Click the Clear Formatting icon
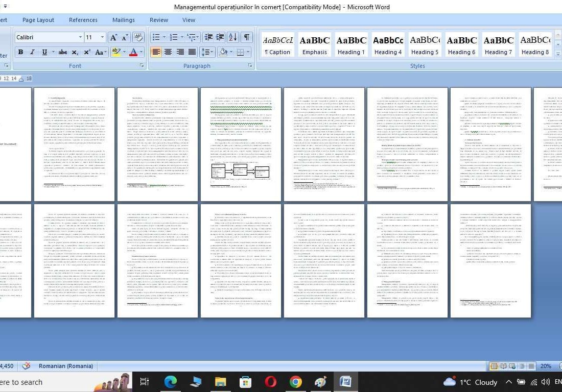The image size is (562, 392). [x=138, y=37]
